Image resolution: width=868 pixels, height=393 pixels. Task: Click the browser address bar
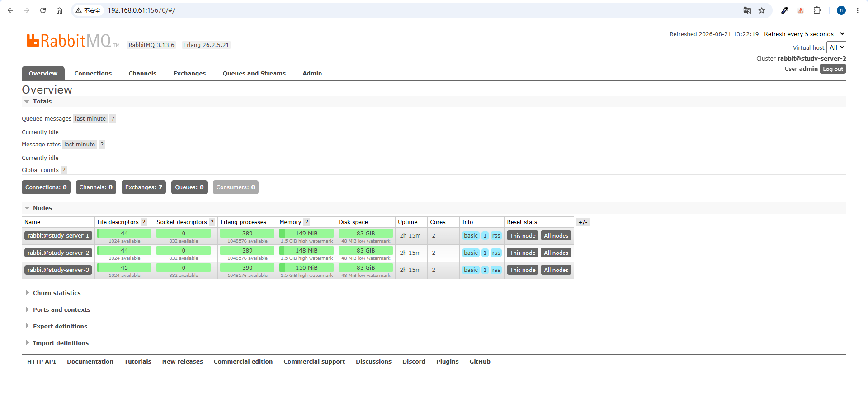(420, 10)
